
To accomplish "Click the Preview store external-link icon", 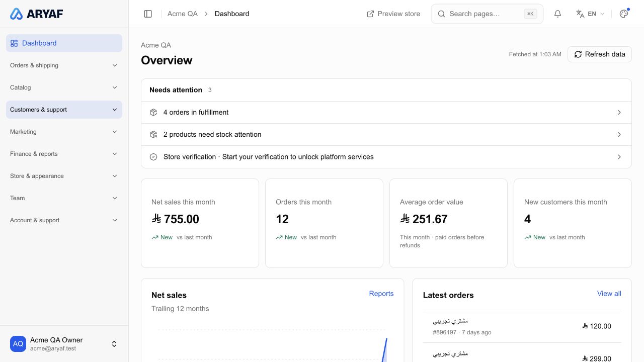I will [370, 14].
